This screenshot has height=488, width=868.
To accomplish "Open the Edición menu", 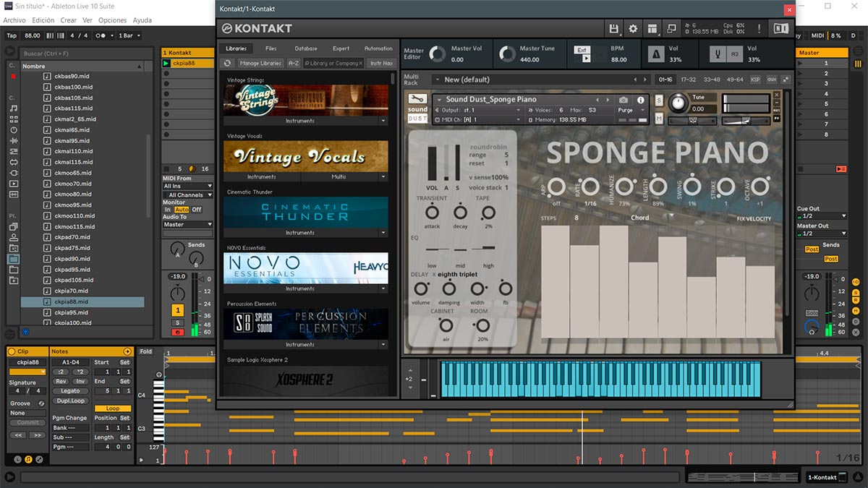I will pos(43,20).
